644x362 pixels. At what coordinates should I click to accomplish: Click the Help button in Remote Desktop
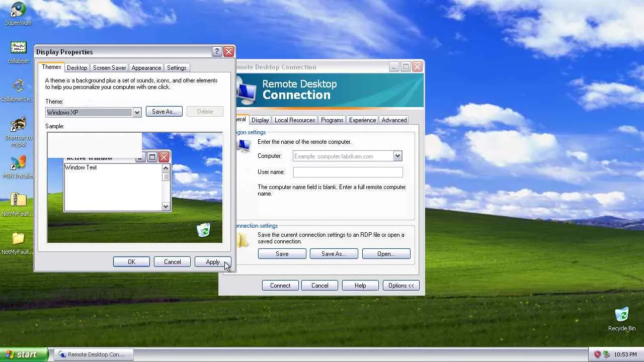coord(360,286)
